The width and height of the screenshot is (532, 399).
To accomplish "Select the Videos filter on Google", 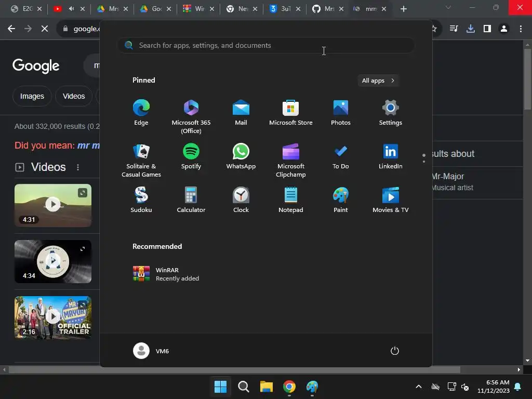I will pos(74,96).
